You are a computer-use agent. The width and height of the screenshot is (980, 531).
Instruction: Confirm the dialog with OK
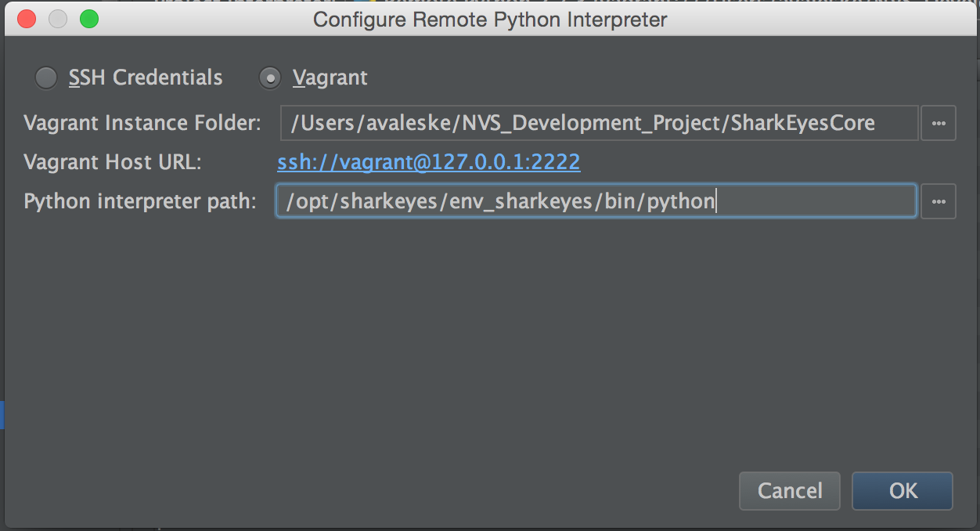point(903,491)
